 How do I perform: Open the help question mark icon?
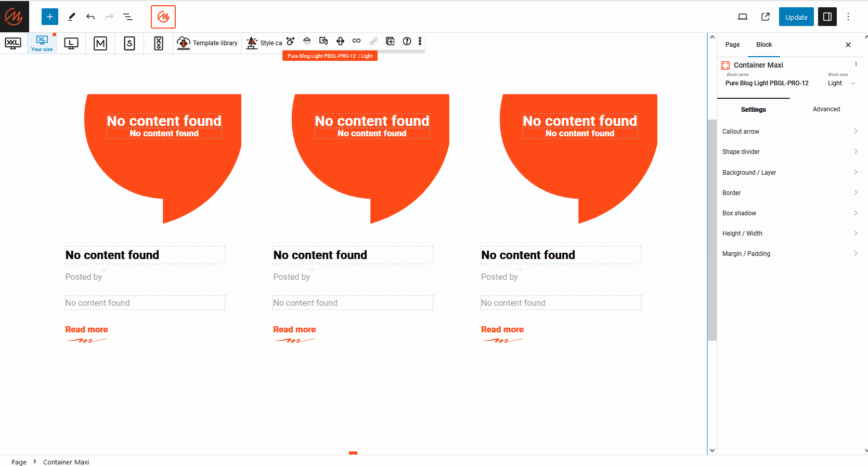click(x=407, y=41)
